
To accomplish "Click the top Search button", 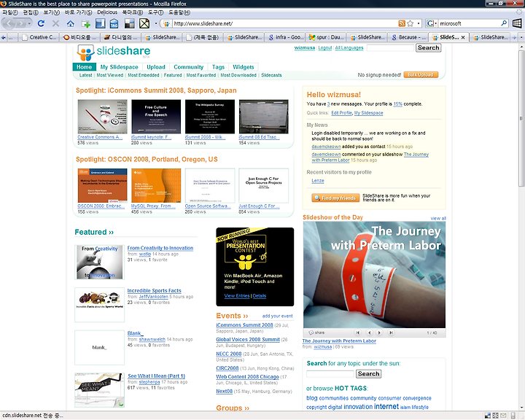I will pyautogui.click(x=429, y=48).
